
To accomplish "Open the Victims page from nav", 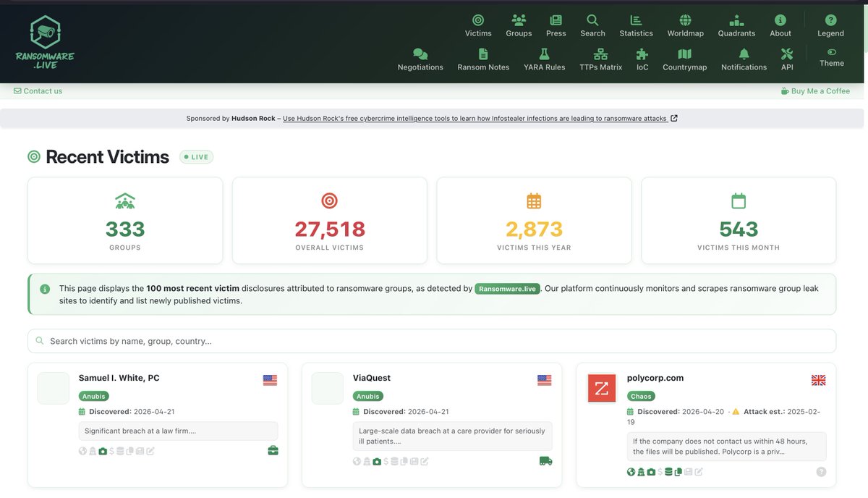I will click(478, 25).
